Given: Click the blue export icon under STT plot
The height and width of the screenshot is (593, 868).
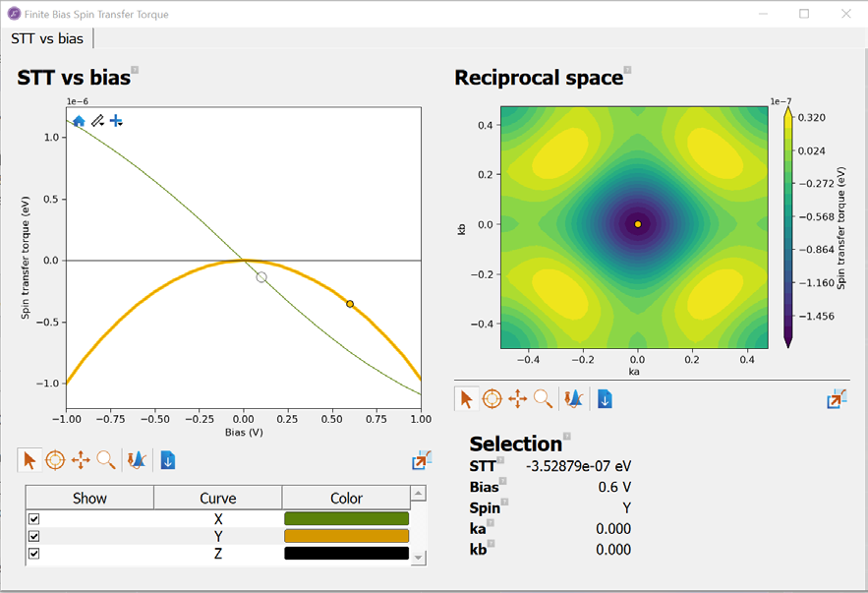Looking at the screenshot, I should click(x=168, y=460).
